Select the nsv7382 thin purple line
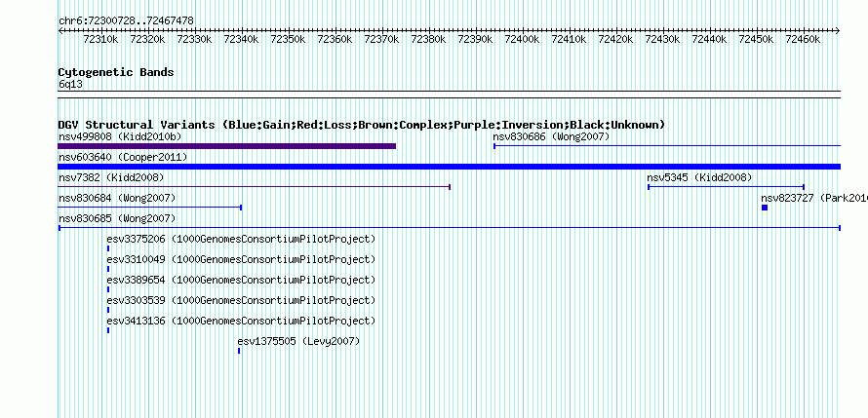868x418 pixels. (255, 187)
